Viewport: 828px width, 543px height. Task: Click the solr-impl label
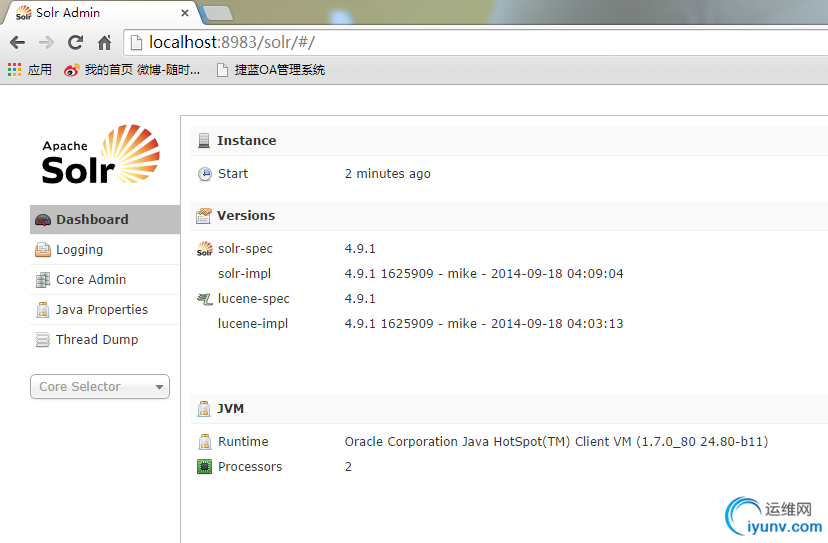click(244, 274)
